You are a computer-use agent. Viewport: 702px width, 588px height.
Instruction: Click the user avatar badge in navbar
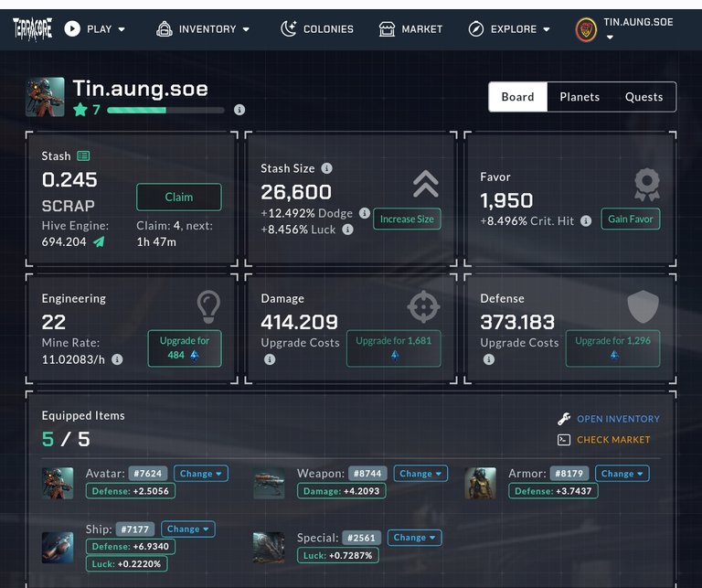586,30
